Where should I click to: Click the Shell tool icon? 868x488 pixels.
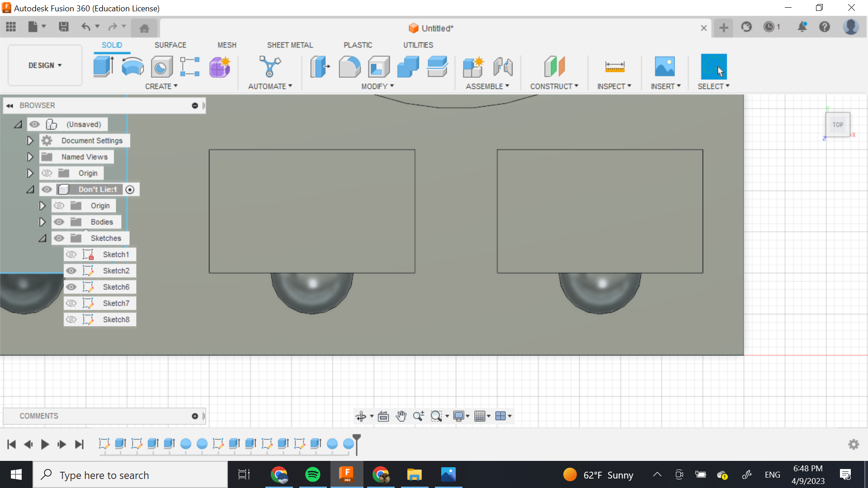tap(379, 67)
